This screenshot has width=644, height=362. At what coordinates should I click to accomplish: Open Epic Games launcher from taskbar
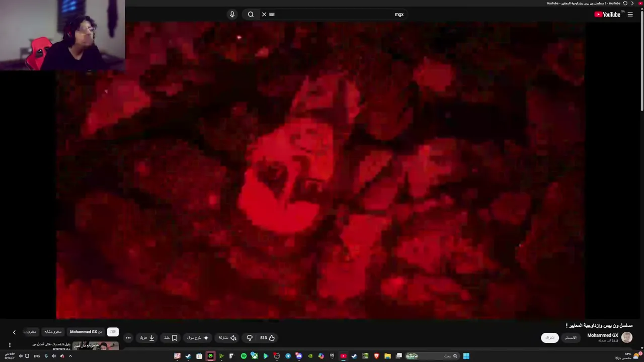[333, 356]
